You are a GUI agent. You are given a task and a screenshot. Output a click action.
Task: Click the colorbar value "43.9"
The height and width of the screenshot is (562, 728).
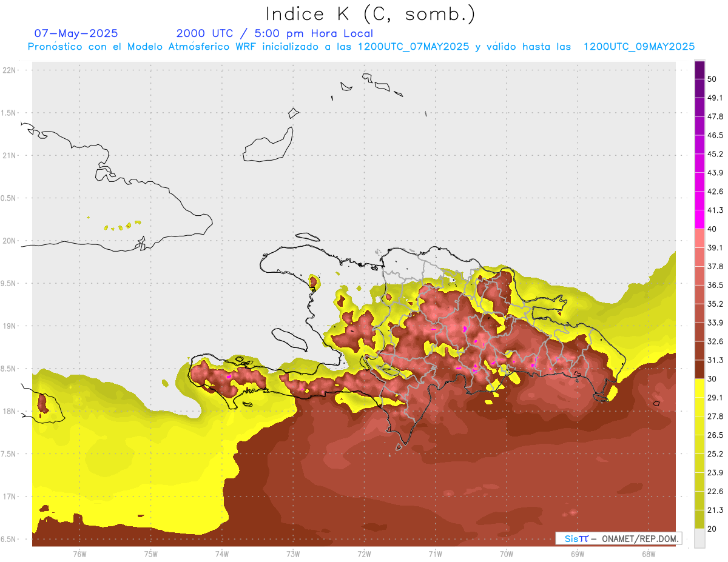coord(715,173)
